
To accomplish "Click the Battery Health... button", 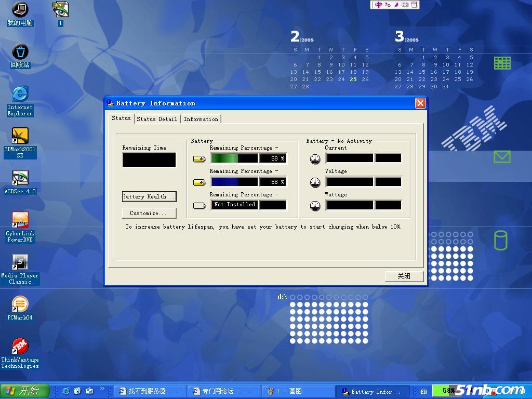I will click(149, 196).
